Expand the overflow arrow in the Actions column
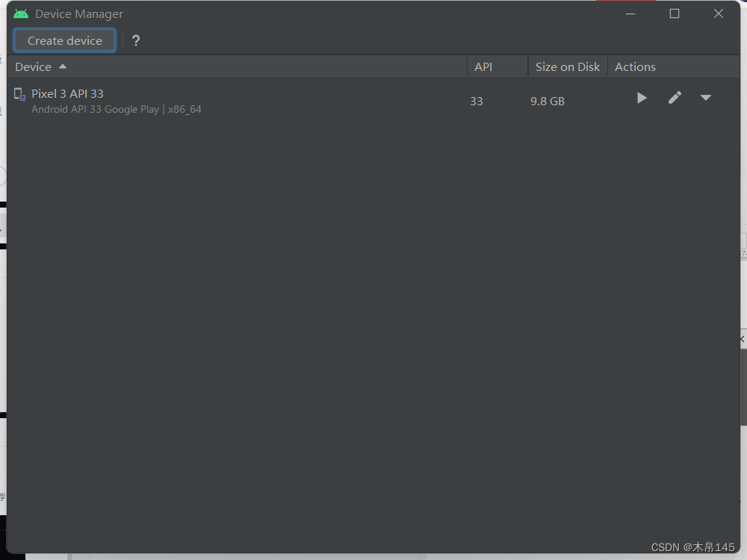Screen dimensions: 747x560 click(x=706, y=98)
